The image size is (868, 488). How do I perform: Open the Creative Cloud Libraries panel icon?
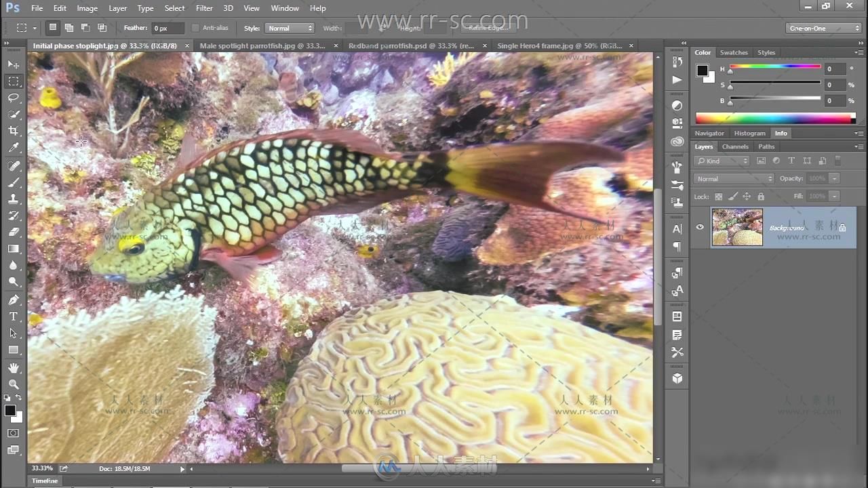tap(677, 142)
